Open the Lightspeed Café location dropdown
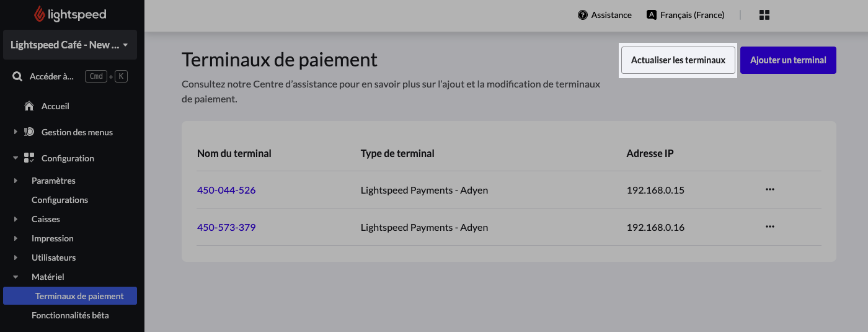Viewport: 868px width, 332px height. coord(70,45)
